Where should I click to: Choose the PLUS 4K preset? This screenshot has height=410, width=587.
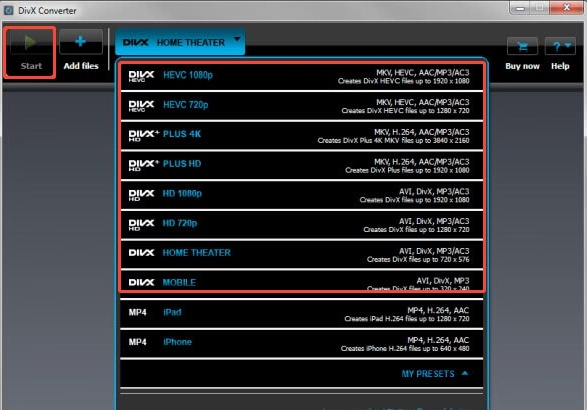tap(302, 136)
